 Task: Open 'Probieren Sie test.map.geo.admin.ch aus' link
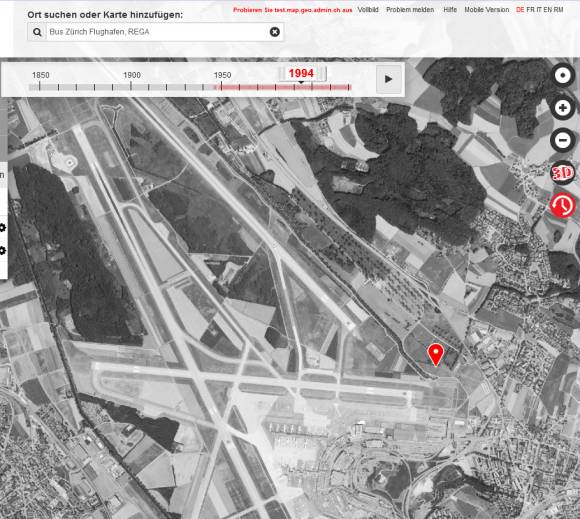click(x=292, y=10)
